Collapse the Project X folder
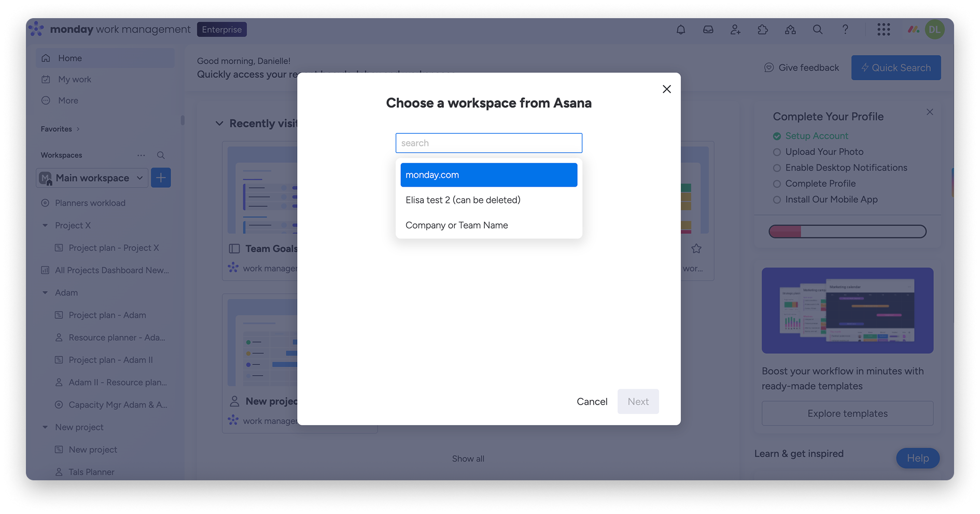Viewport: 980px width, 514px height. coord(45,226)
